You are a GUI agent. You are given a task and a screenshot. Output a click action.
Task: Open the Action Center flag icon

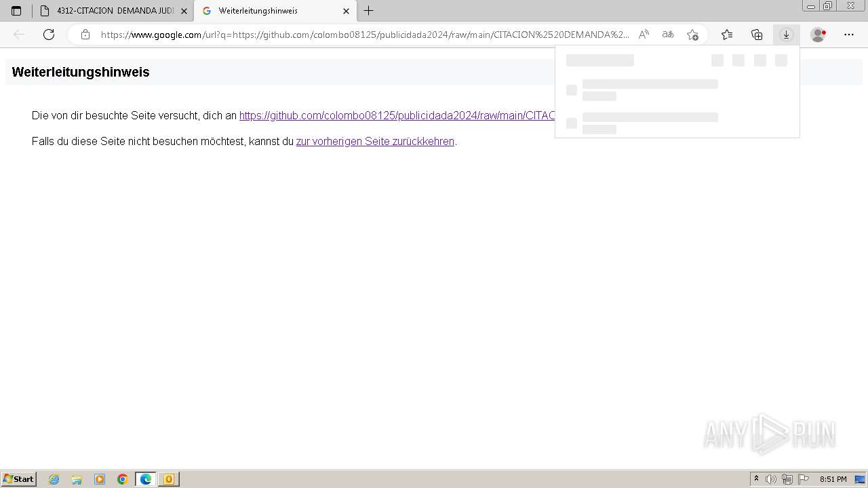(804, 479)
